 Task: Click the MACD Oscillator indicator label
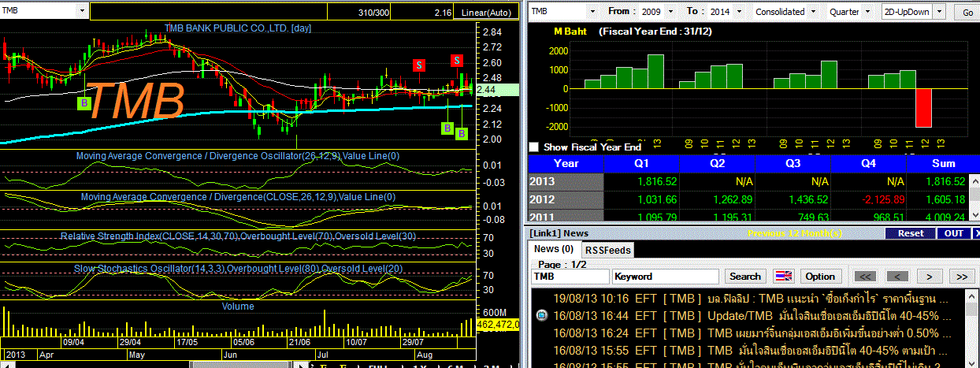click(x=238, y=156)
